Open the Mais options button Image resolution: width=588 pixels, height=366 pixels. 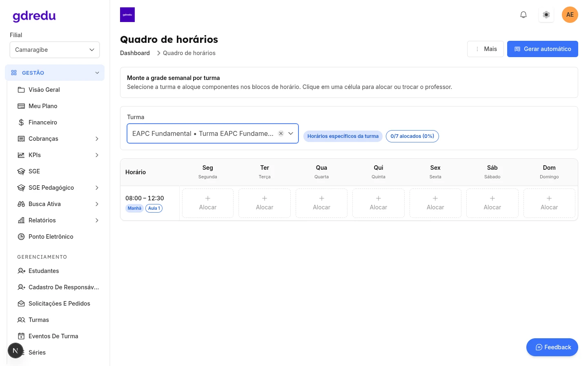coord(485,49)
